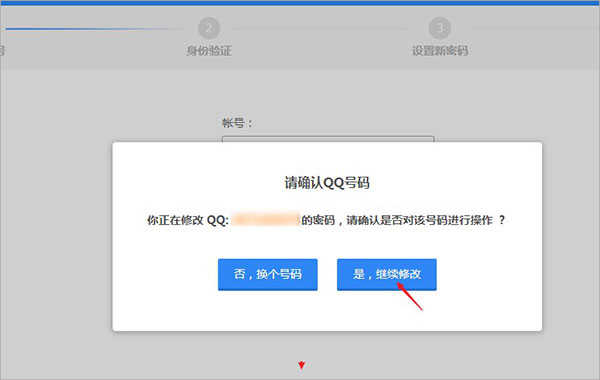Click the blurred QQ number in message
Image resolution: width=600 pixels, height=380 pixels.
coord(265,220)
